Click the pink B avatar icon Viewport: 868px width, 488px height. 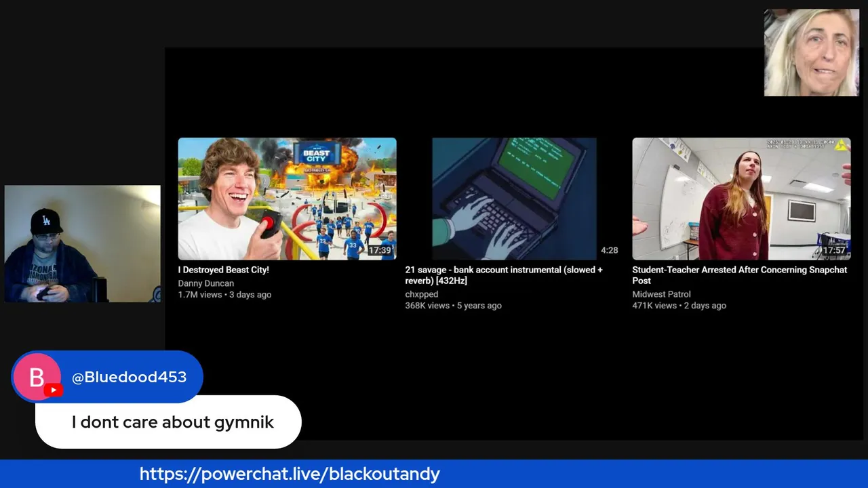(x=37, y=377)
